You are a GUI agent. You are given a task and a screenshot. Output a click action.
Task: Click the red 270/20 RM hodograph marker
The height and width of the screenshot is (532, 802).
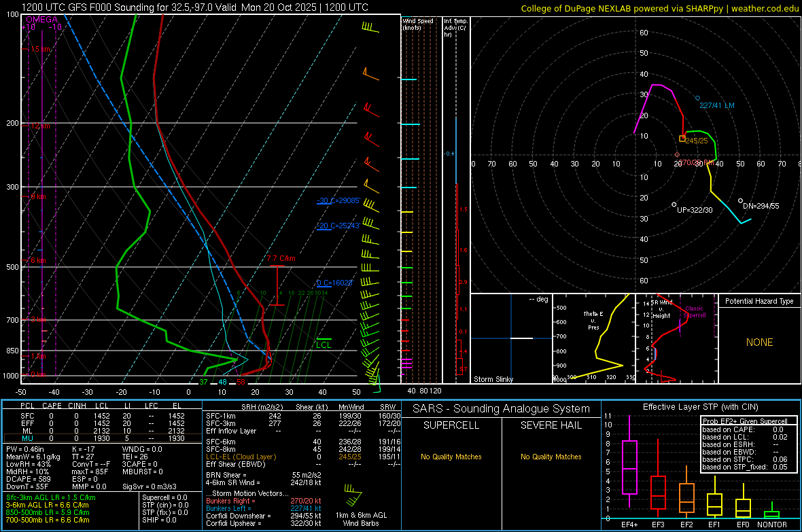coord(677,154)
